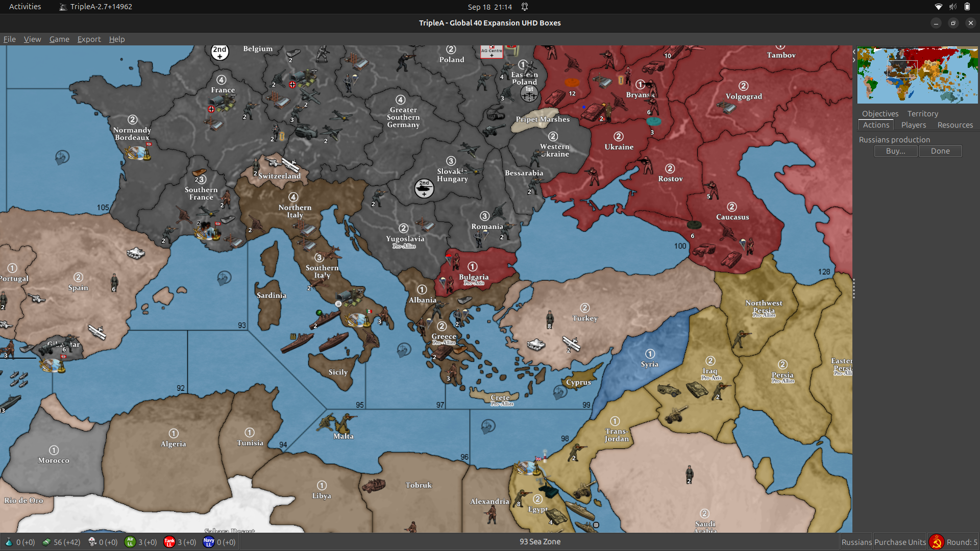Switch to the Territory tab
Screen dimensions: 980x551
coord(922,114)
